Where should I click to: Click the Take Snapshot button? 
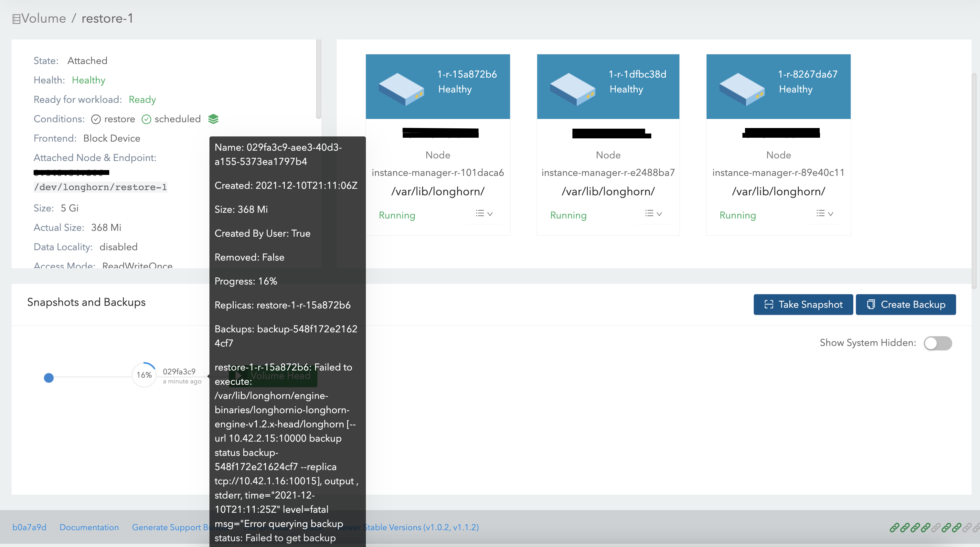[803, 304]
